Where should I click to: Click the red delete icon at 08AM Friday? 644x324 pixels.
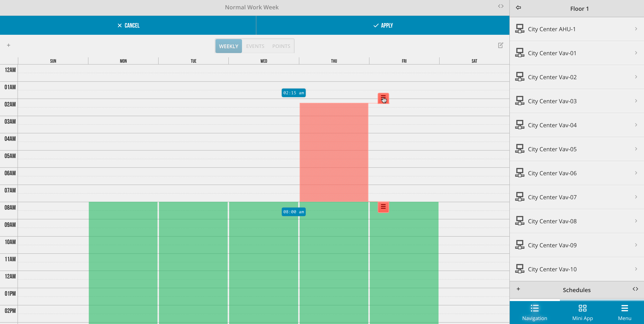[x=383, y=207]
